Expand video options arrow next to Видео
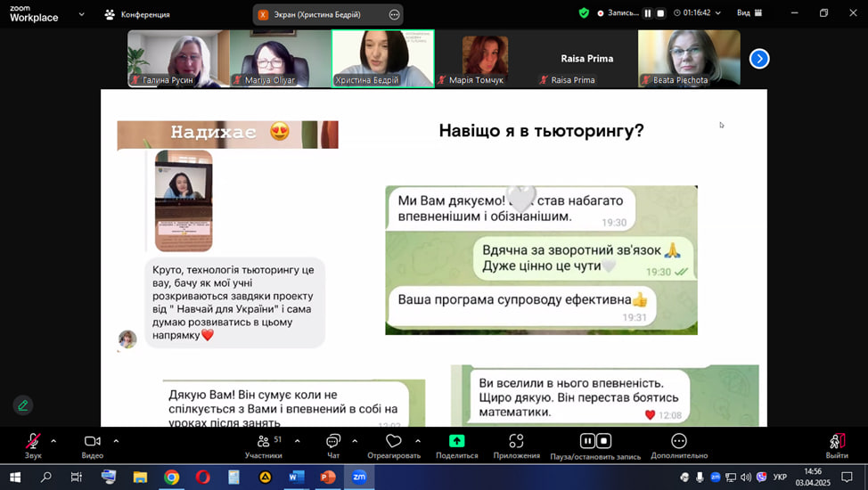Screen dimensions: 868x490 [x=116, y=441]
